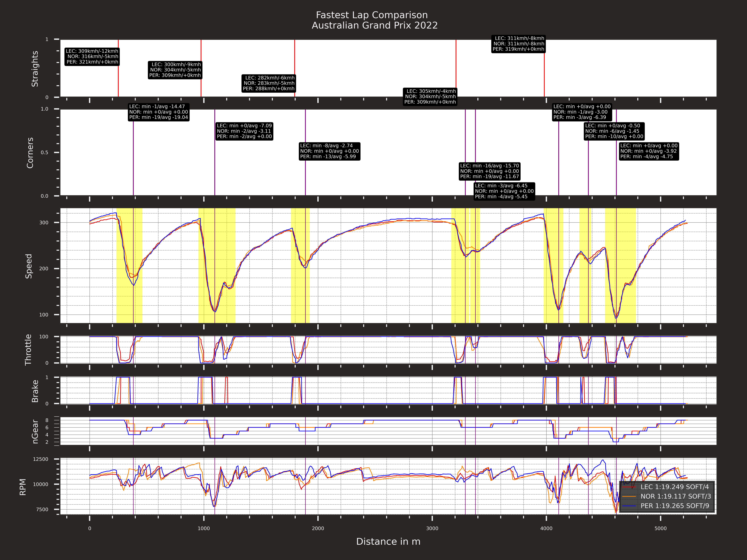Click annotation "PER: 288kmh/+0kmh"
Screen dimensions: 747x560
[x=269, y=89]
